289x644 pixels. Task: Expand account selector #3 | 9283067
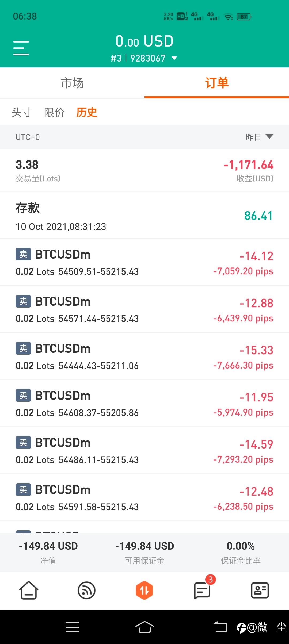(x=144, y=58)
